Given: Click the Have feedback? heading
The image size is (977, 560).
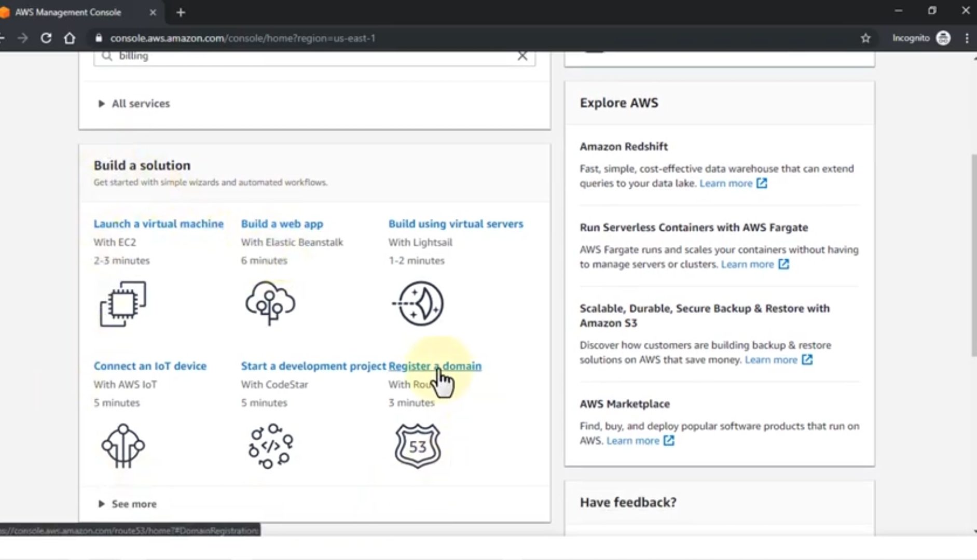Looking at the screenshot, I should (628, 502).
